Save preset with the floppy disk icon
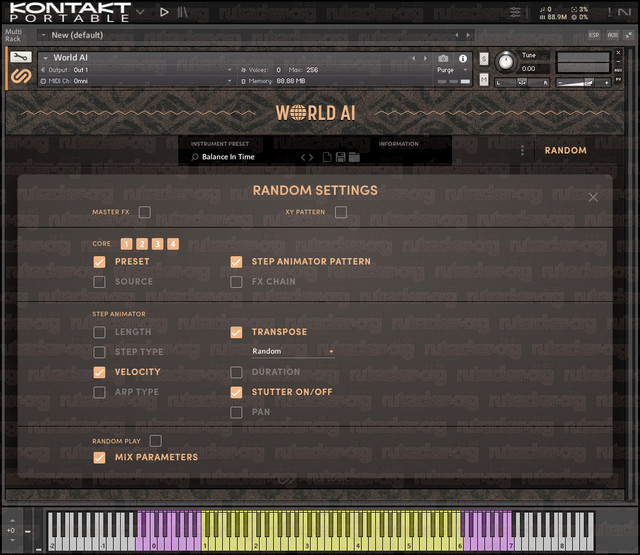The image size is (640, 555). click(x=340, y=157)
